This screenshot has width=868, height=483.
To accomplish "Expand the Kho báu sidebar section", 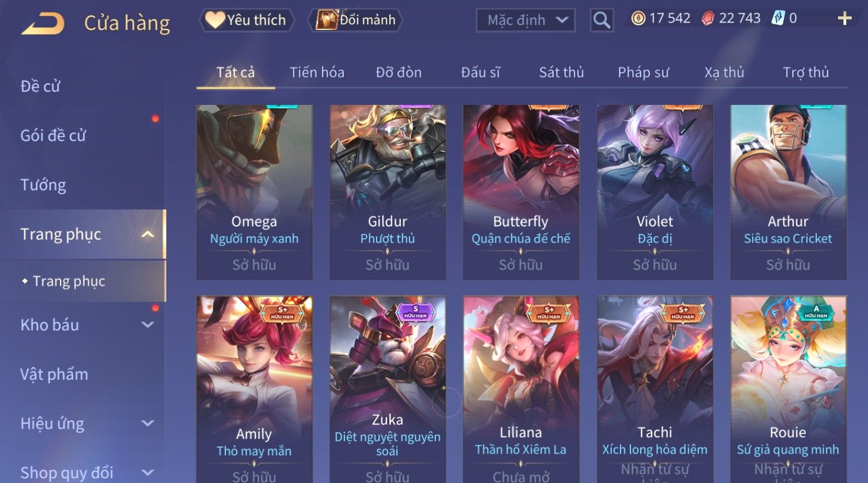I will pos(148,324).
